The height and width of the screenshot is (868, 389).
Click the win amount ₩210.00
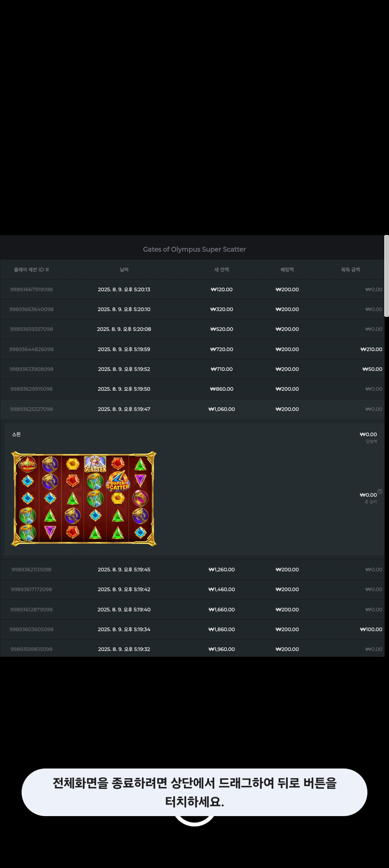click(371, 349)
